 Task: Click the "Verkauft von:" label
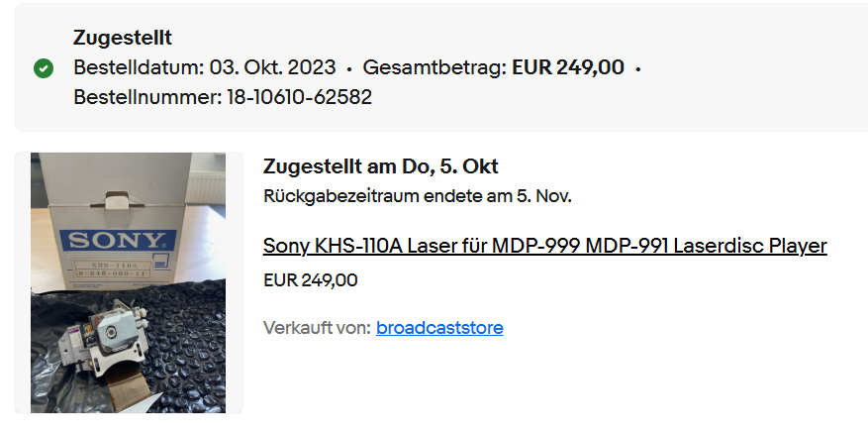pyautogui.click(x=317, y=328)
